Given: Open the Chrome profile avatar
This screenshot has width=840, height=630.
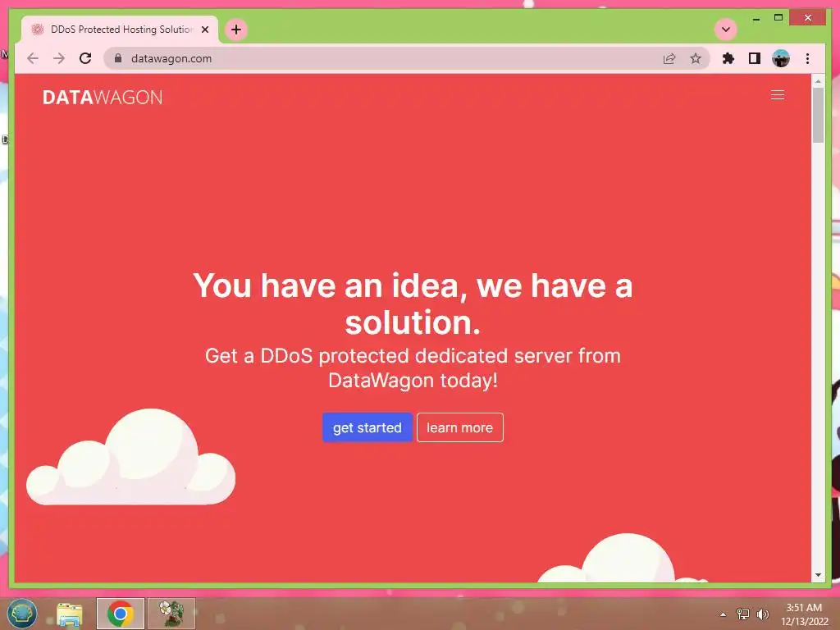Looking at the screenshot, I should [781, 58].
